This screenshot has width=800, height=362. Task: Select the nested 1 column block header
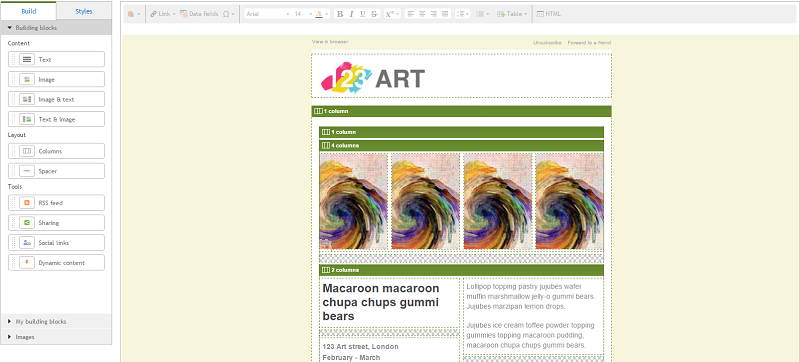[x=462, y=132]
